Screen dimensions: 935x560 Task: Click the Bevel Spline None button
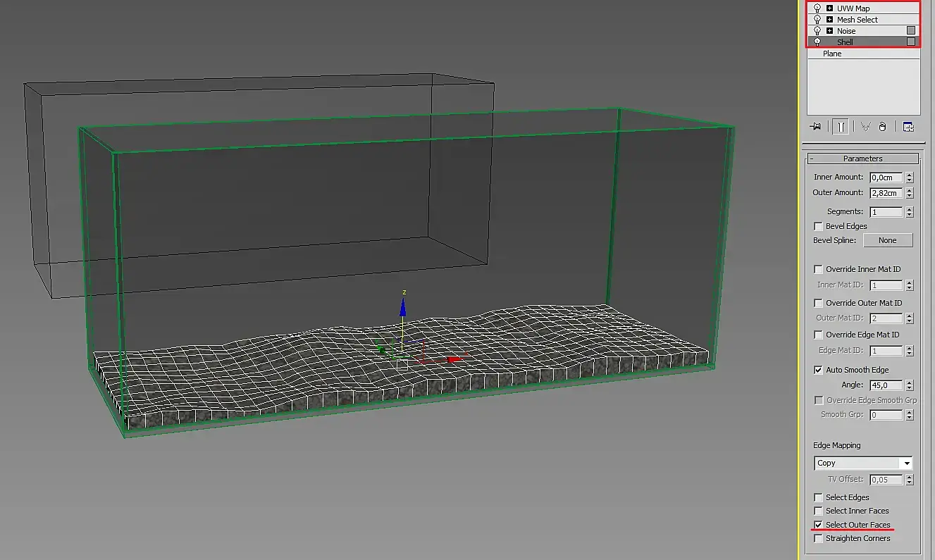[887, 240]
